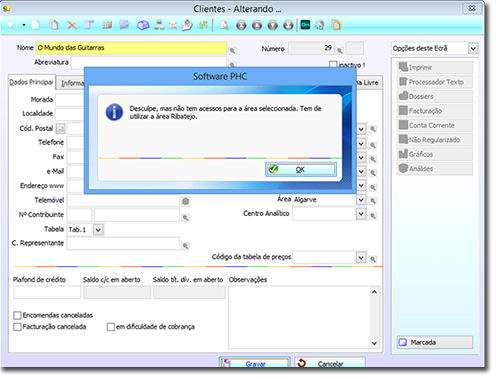Click the open folder toolbar icon
The image size is (496, 379).
(124, 25)
